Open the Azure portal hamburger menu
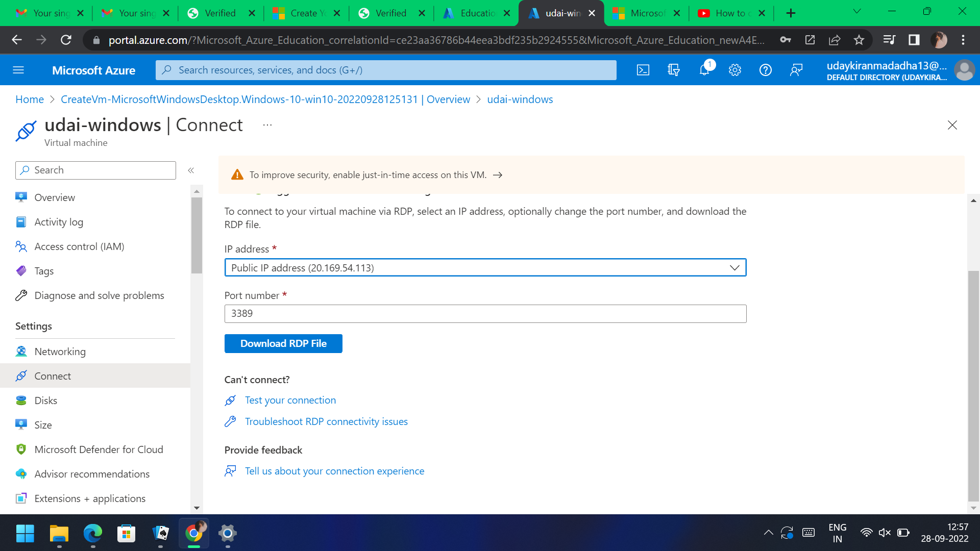 click(x=18, y=70)
